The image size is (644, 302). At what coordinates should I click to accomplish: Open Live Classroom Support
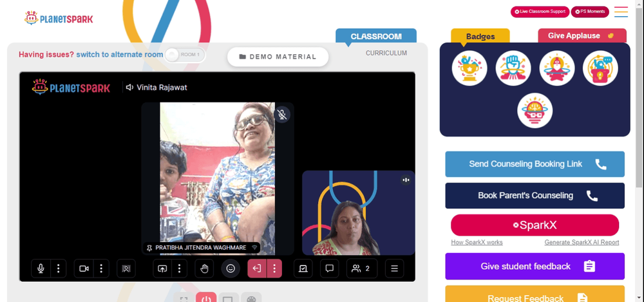pos(540,12)
